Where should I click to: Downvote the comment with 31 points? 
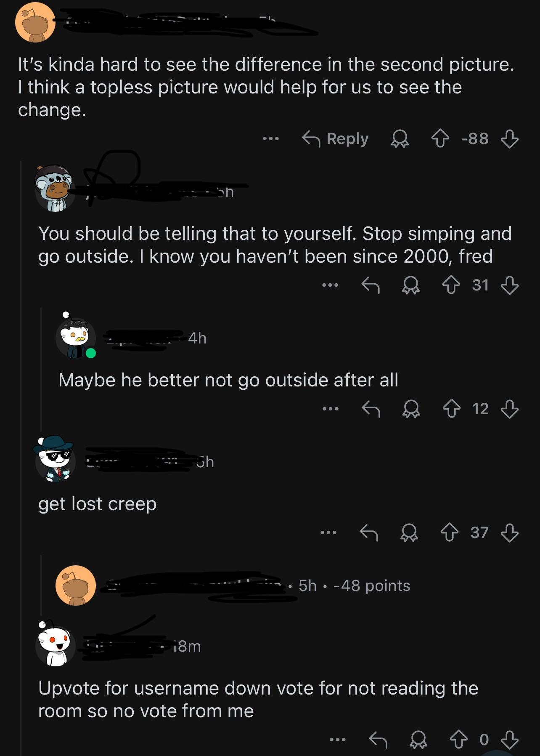(x=509, y=285)
